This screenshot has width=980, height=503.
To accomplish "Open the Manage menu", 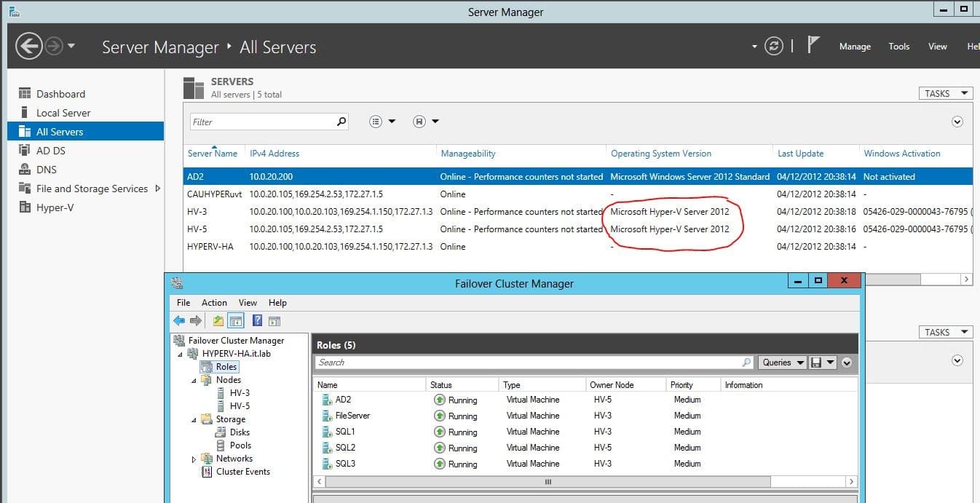I will [855, 47].
